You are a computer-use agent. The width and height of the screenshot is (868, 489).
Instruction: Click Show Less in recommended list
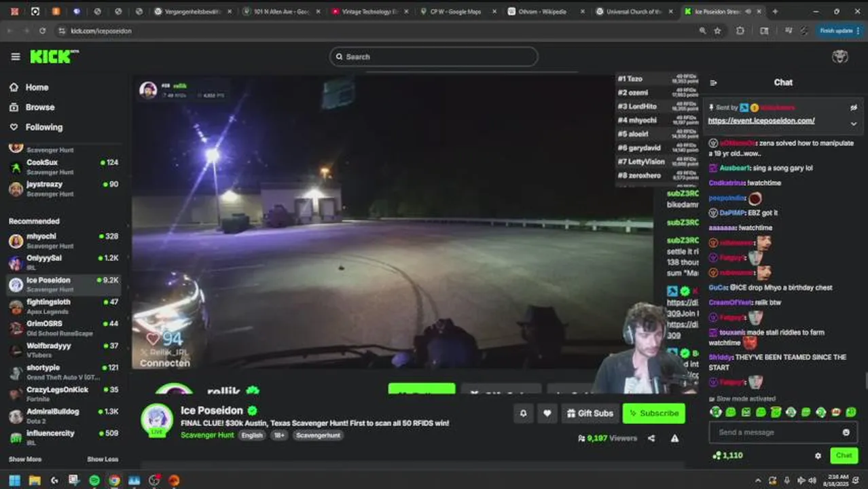[x=103, y=460]
